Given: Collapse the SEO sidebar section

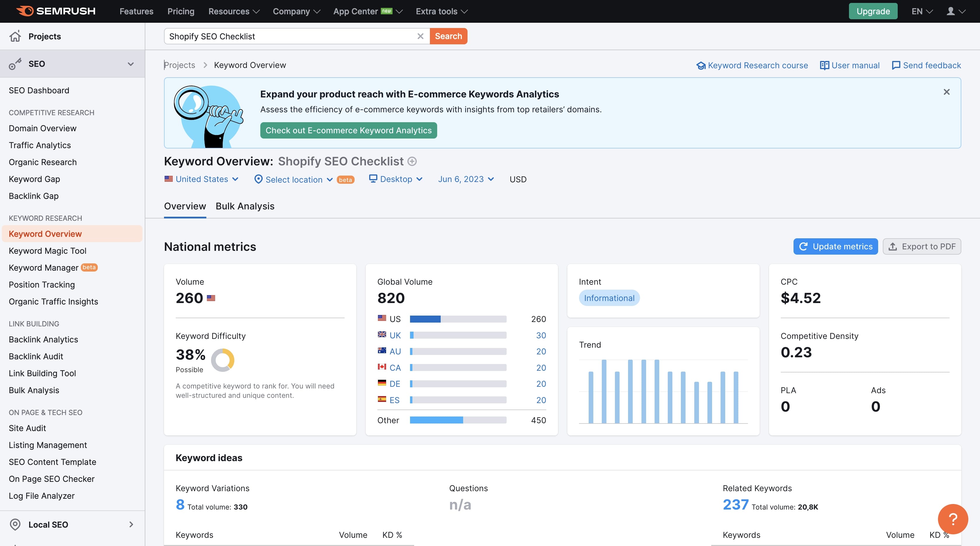Looking at the screenshot, I should click(130, 64).
